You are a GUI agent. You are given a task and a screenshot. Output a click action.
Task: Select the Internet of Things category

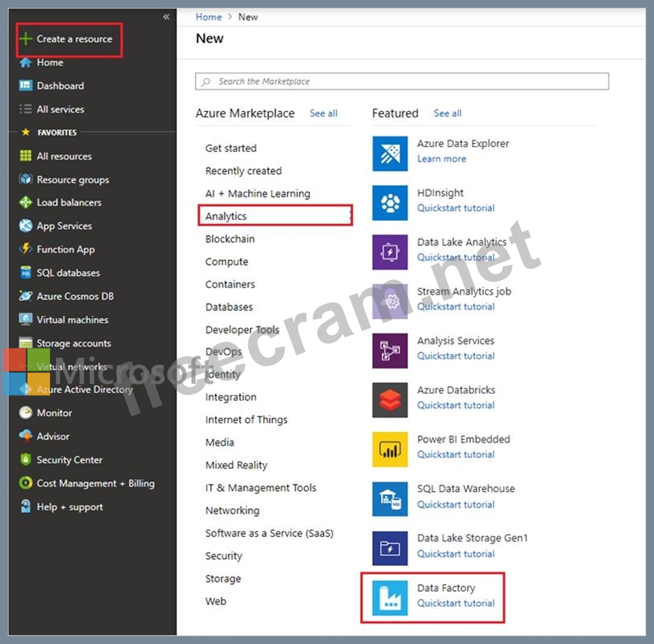[x=246, y=420]
